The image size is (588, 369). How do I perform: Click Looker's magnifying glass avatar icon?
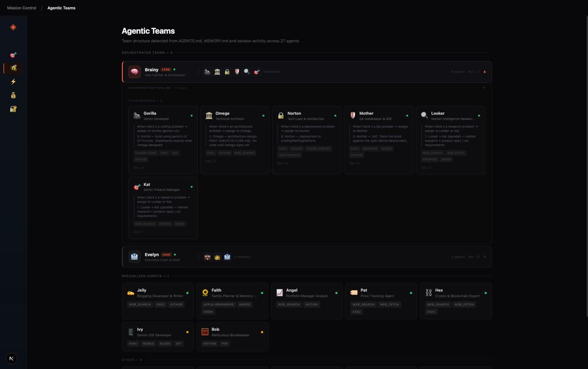[247, 72]
